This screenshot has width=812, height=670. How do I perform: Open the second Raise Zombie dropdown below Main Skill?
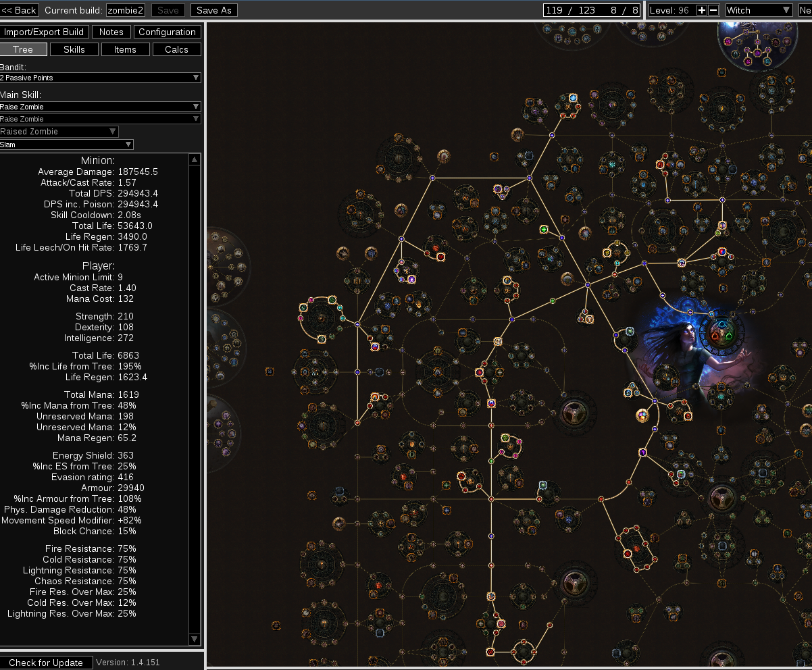[101, 119]
